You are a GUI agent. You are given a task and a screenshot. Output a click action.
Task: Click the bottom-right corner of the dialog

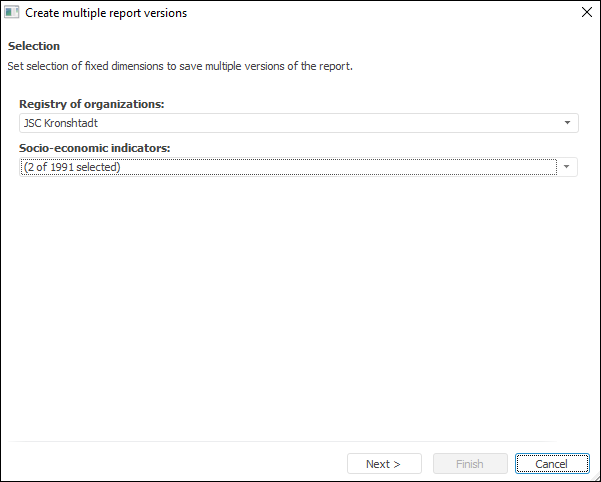coord(596,477)
